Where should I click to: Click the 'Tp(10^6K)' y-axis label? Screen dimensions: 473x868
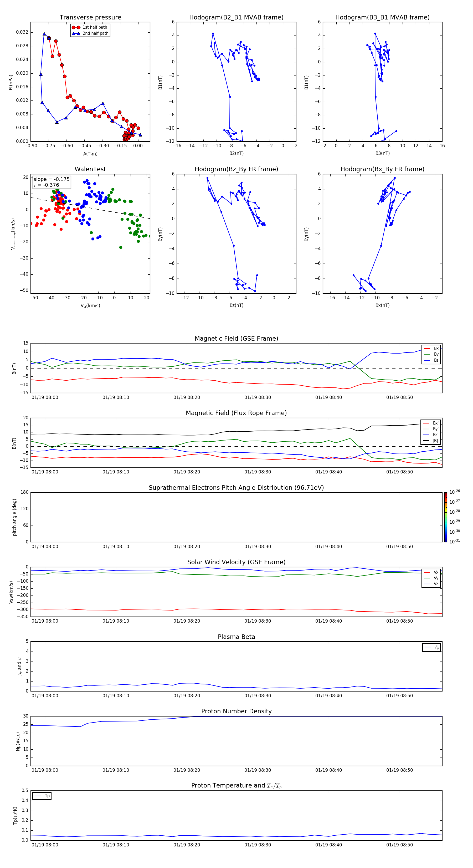click(15, 815)
